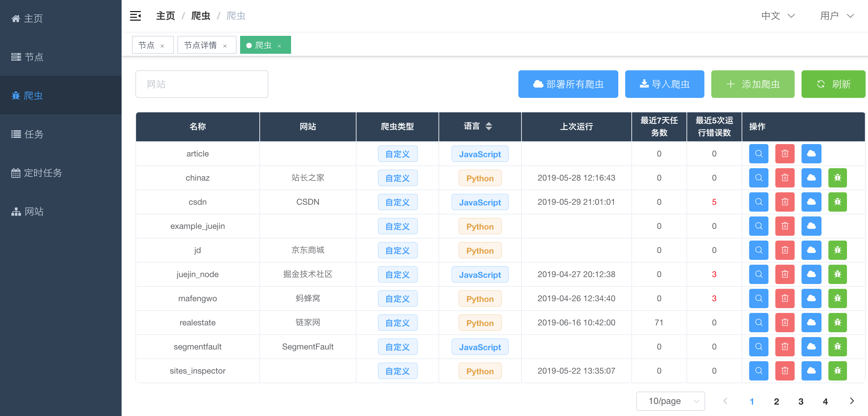Viewport: 868px width, 416px height.
Task: Close the 节点 tab
Action: tap(162, 46)
